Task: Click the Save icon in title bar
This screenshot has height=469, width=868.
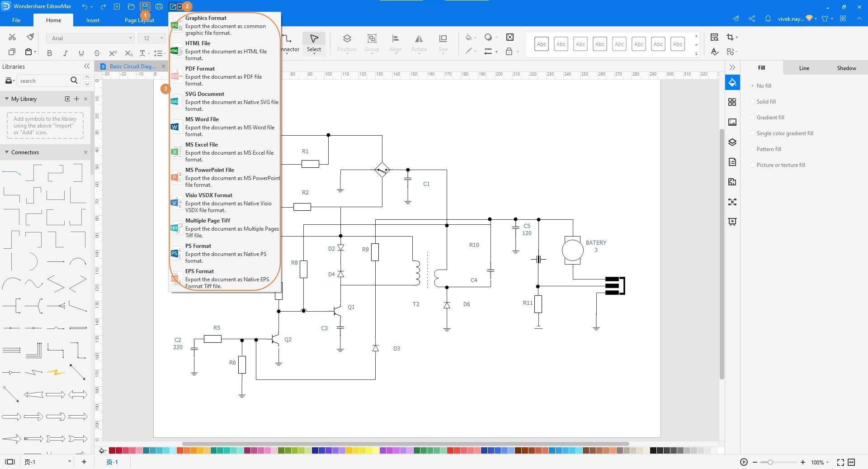Action: pyautogui.click(x=145, y=6)
